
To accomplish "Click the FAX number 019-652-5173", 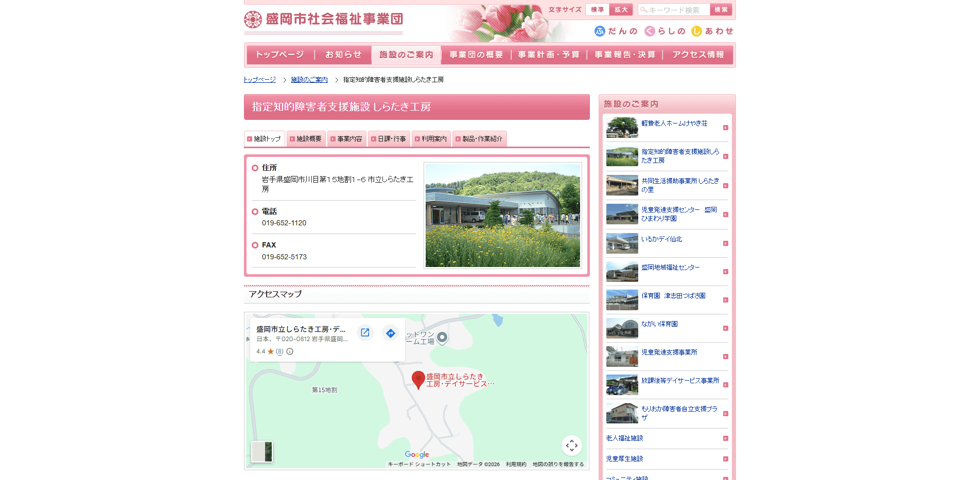I will coord(284,257).
